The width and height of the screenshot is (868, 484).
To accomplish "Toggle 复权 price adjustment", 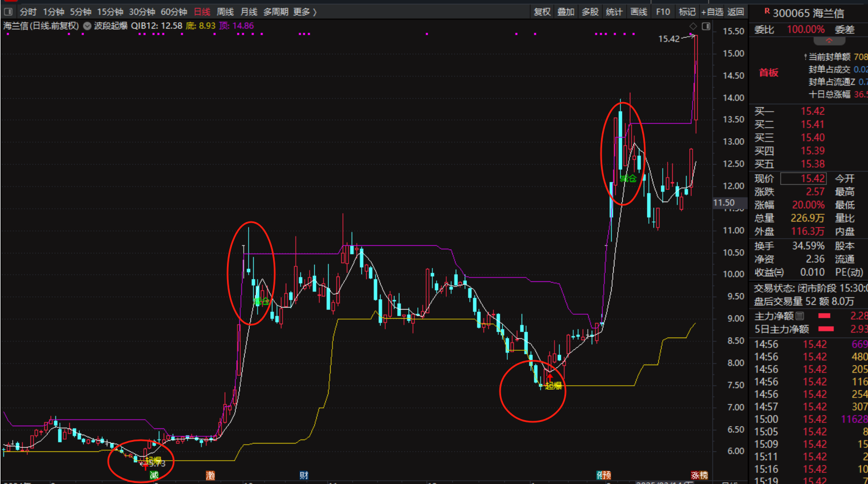I will pos(542,12).
